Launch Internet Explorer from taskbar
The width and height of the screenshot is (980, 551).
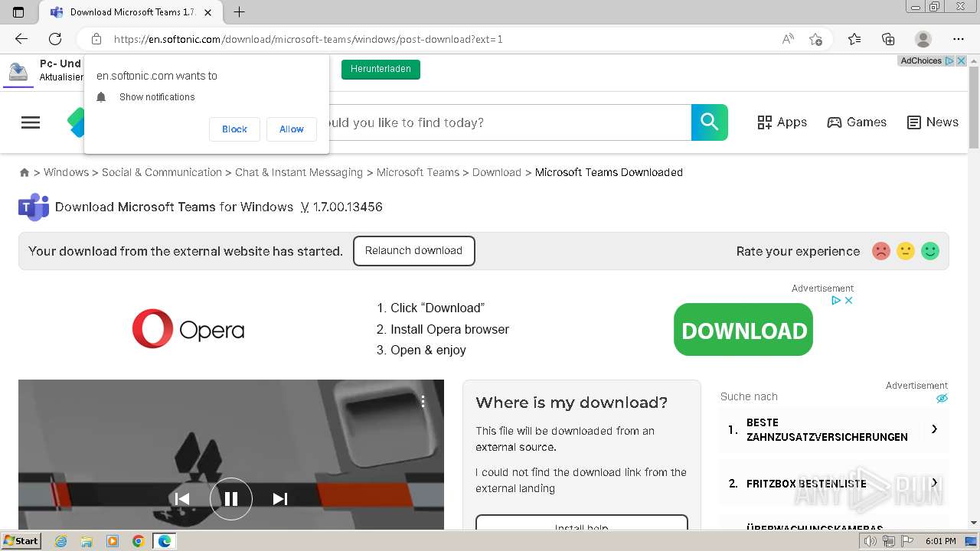[x=61, y=541]
